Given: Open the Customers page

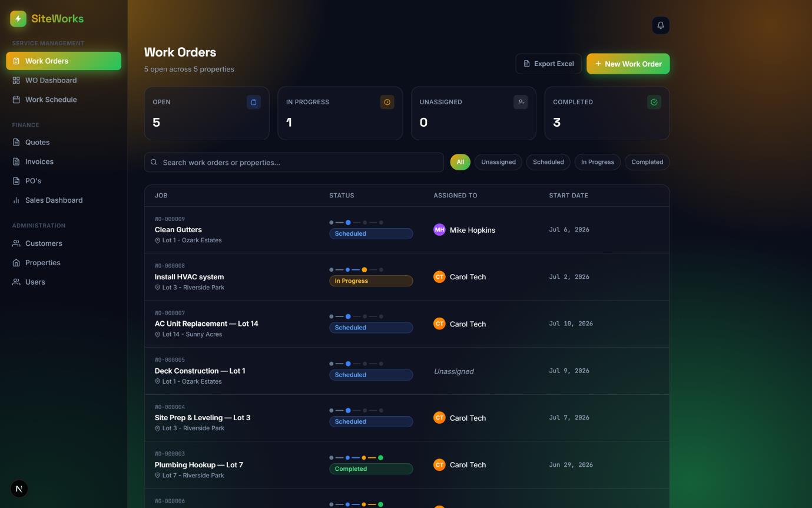Looking at the screenshot, I should (64, 243).
